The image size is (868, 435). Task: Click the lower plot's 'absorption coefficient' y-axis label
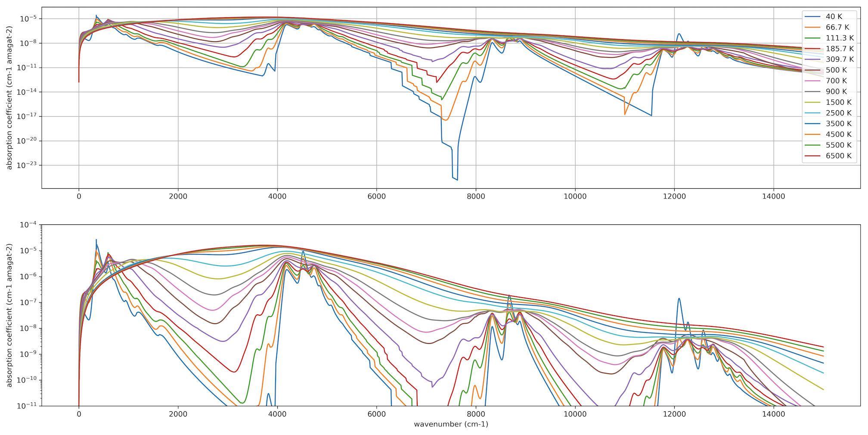[9, 315]
